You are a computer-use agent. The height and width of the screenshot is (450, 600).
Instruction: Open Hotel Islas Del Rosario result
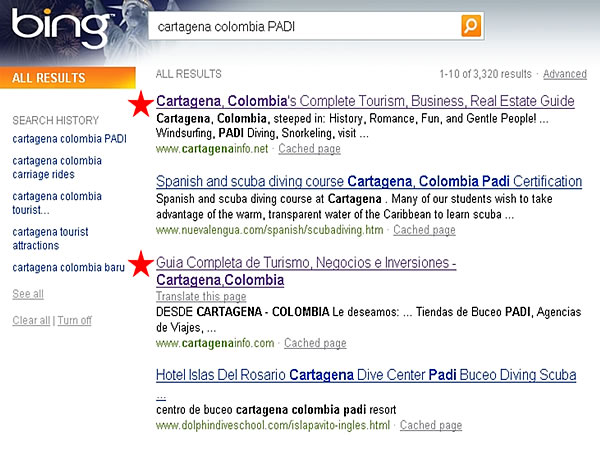tap(366, 375)
